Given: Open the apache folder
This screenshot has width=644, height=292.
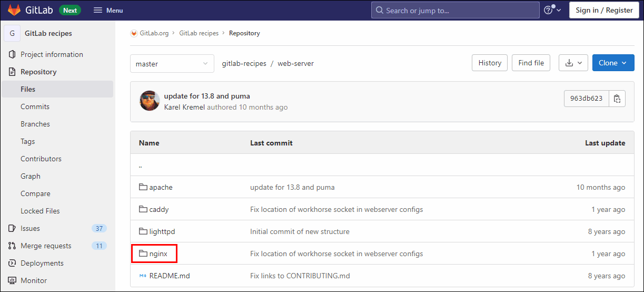Looking at the screenshot, I should 161,187.
